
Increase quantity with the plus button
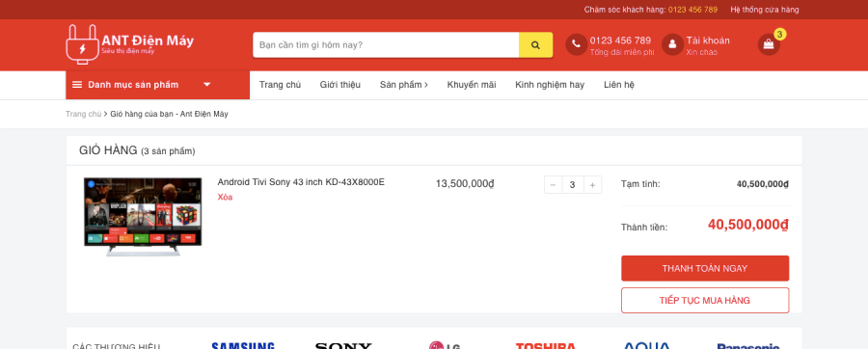click(592, 185)
